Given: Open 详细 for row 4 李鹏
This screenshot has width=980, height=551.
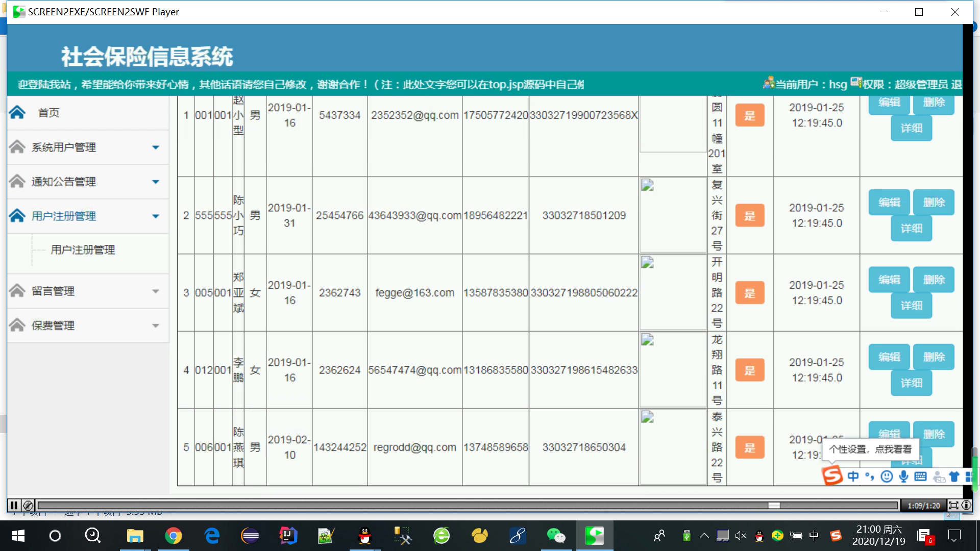Looking at the screenshot, I should point(911,383).
